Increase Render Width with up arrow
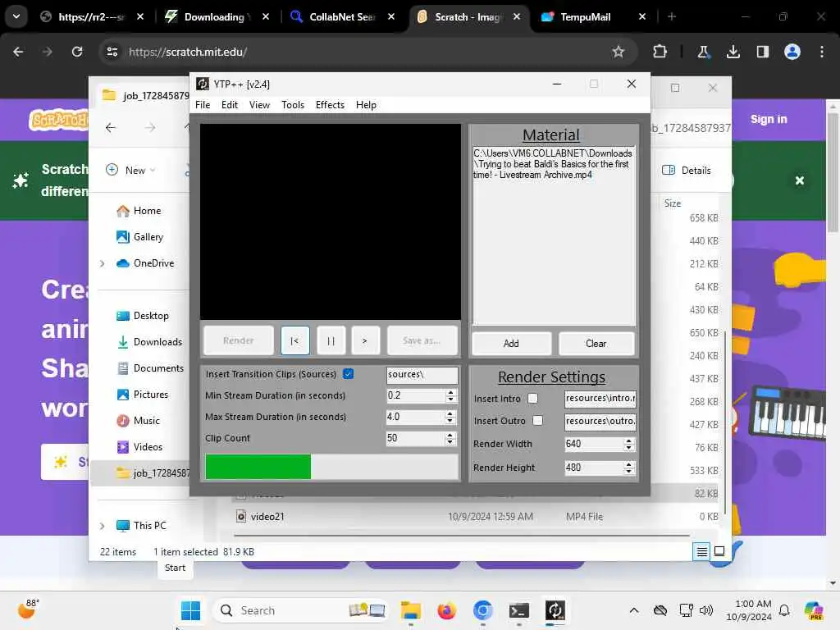 point(628,441)
